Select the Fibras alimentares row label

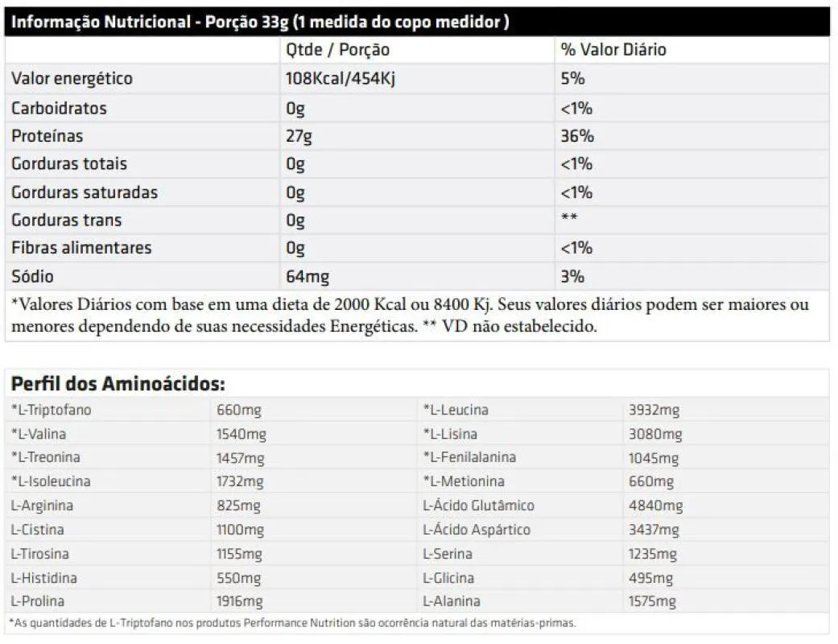tap(81, 247)
